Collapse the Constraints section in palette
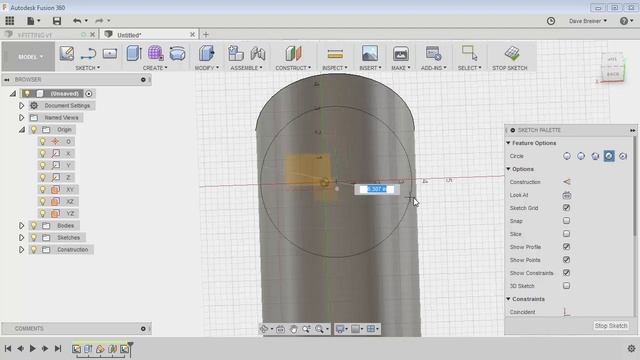The image size is (640, 360). [x=509, y=299]
